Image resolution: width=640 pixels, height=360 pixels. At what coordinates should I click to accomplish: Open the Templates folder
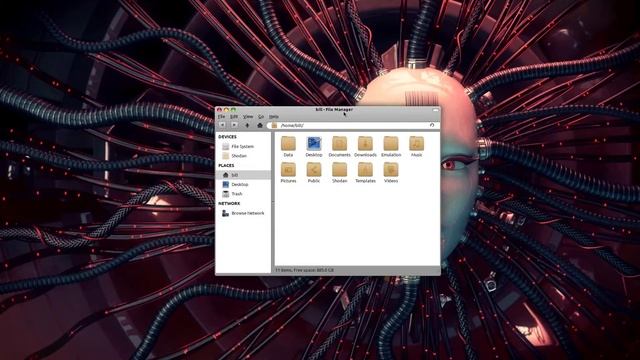pos(365,172)
